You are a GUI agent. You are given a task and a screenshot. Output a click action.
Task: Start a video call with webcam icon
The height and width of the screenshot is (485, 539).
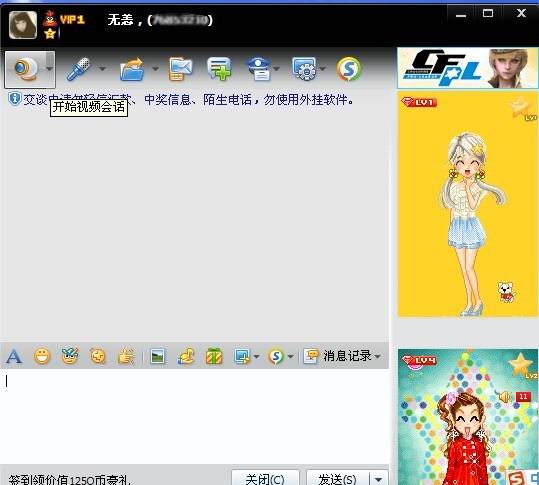(x=25, y=69)
